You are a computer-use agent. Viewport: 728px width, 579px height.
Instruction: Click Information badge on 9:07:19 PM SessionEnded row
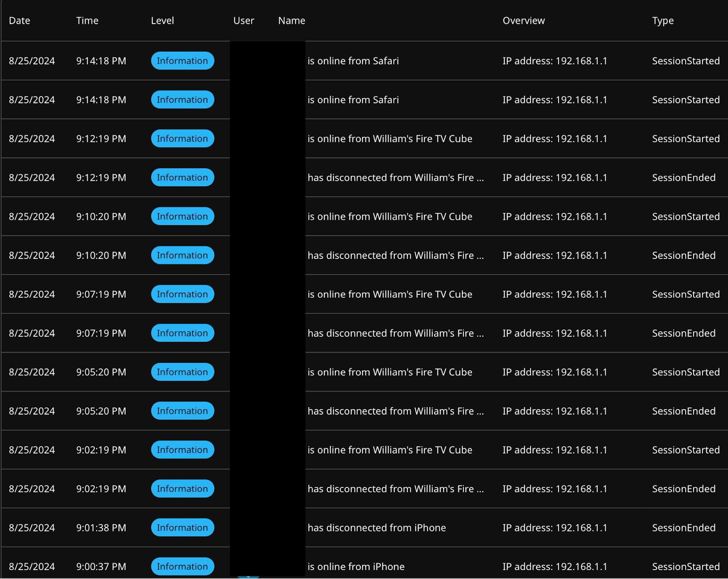pos(182,333)
